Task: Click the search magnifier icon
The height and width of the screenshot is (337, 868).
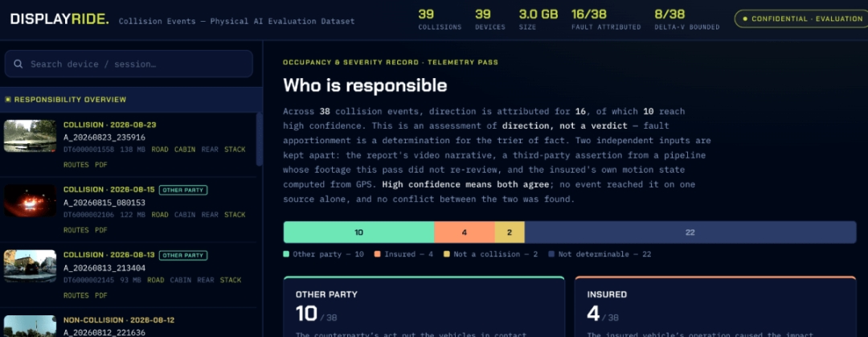Action: tap(18, 64)
